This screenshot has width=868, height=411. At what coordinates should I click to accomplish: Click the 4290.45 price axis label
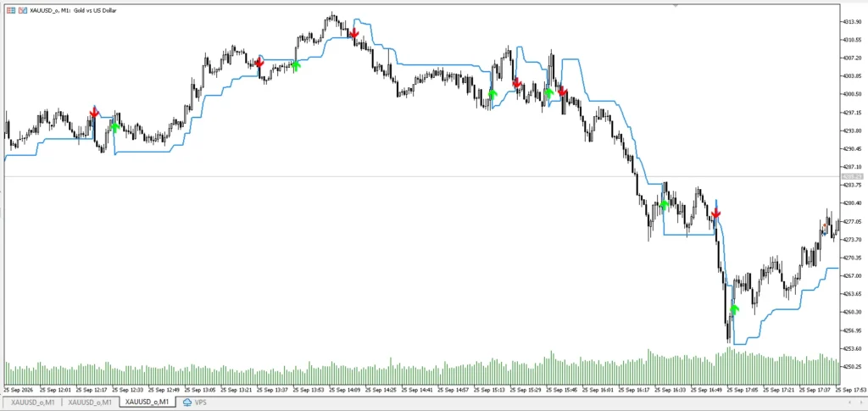point(853,149)
